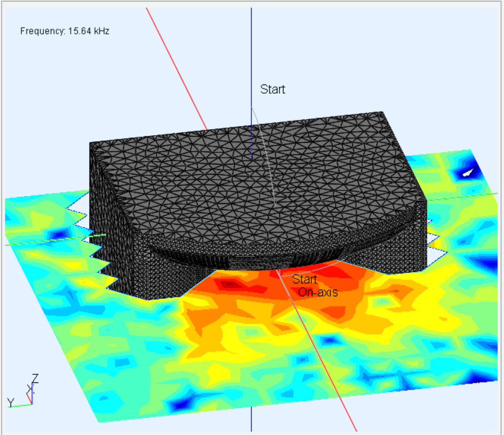This screenshot has height=435, width=504.
Task: Click the On-axis label
Action: 318,292
